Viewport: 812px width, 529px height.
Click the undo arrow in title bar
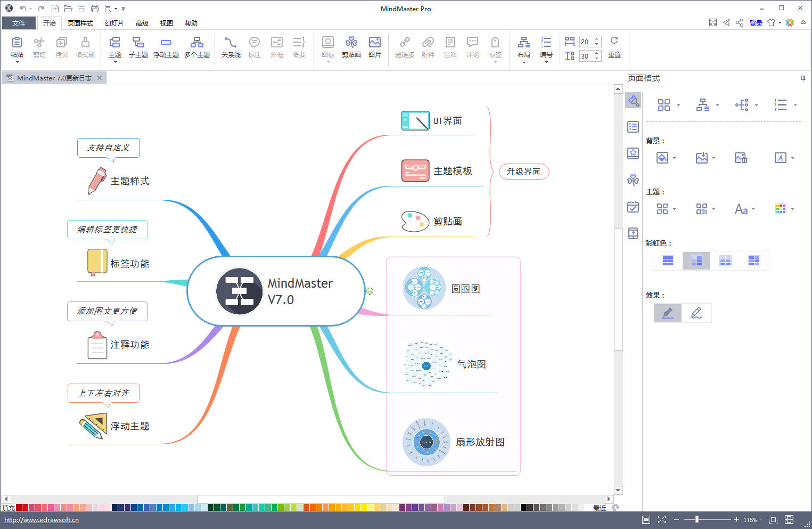click(23, 9)
